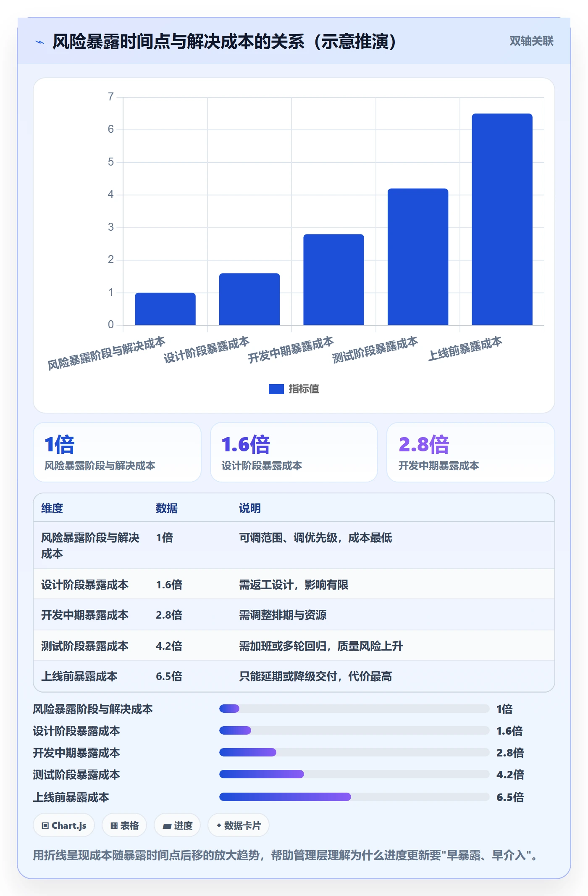588x896 pixels.
Task: Open the 1倍 data card
Action: coord(117,452)
